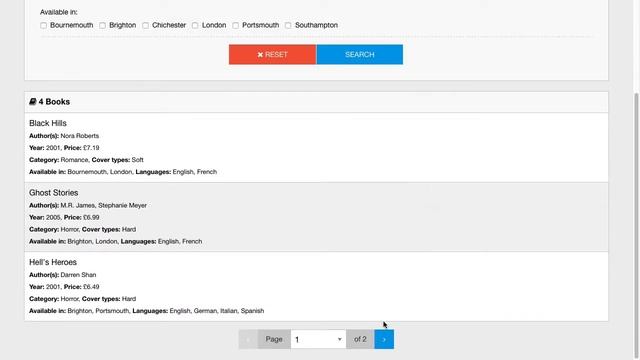Screen dimensions: 640x360
Task: Tick the Bournemouth availability checkbox
Action: click(x=44, y=25)
